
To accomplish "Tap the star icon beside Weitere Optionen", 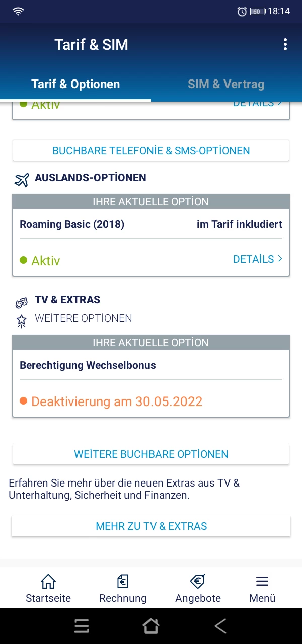I will [21, 320].
